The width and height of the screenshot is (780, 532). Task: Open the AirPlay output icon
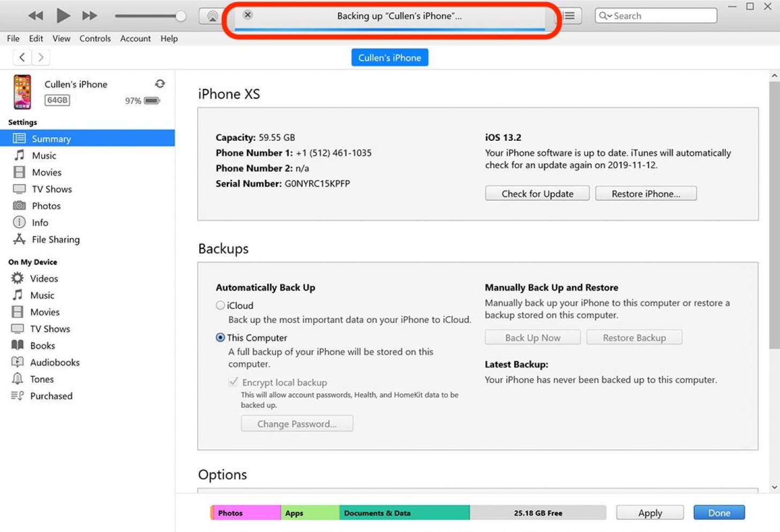click(x=212, y=16)
